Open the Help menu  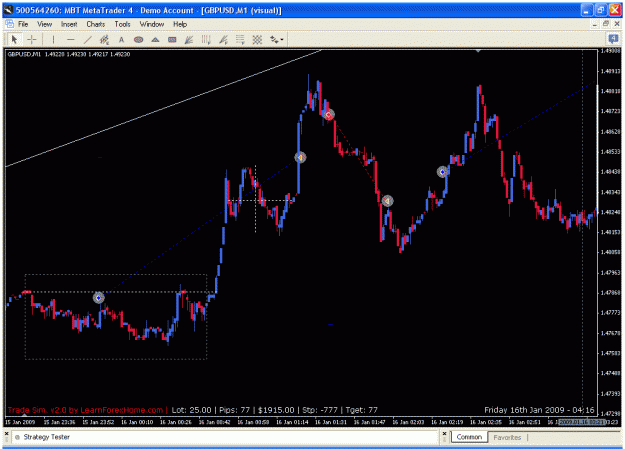[x=180, y=24]
